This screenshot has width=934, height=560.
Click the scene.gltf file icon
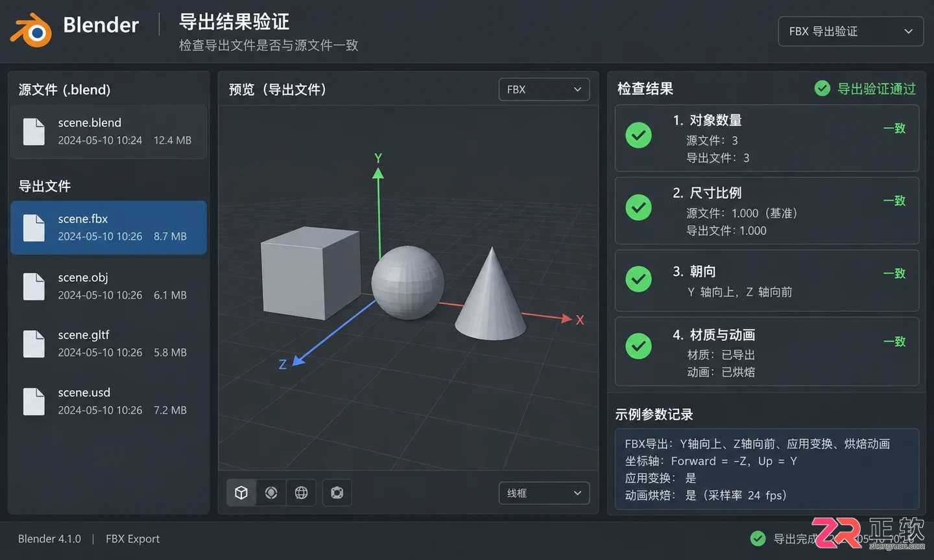pos(34,344)
